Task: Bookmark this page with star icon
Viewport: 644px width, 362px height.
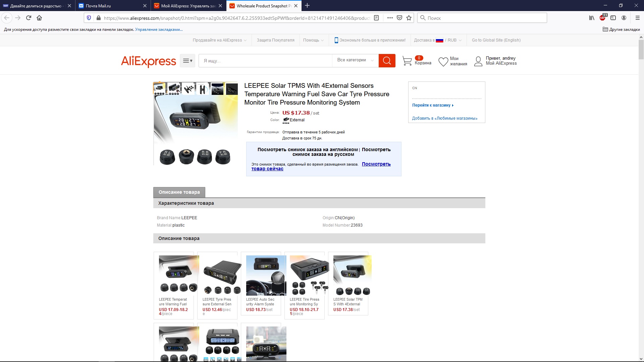Action: pyautogui.click(x=409, y=18)
